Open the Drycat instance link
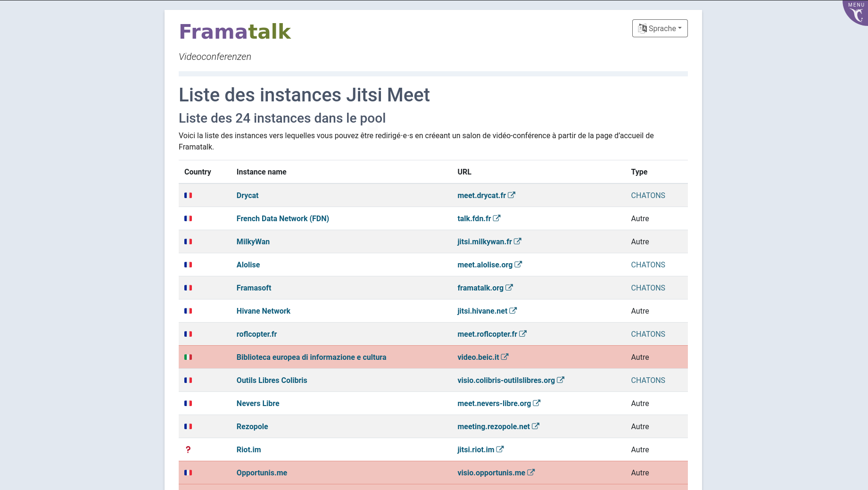The image size is (868, 490). (248, 195)
